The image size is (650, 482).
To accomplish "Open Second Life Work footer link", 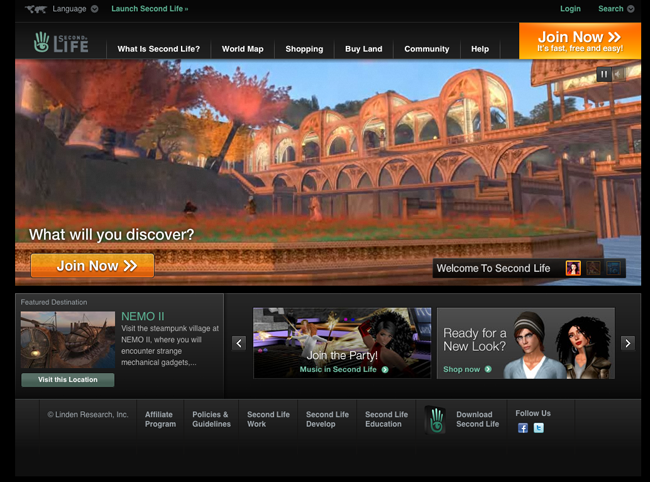I will point(268,419).
